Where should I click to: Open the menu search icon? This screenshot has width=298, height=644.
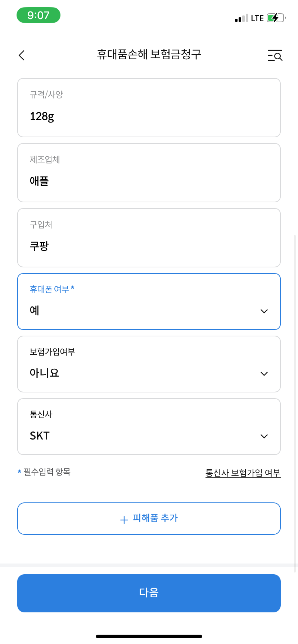(275, 56)
